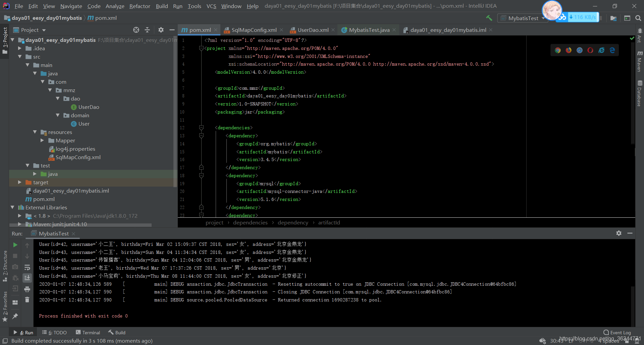Toggle soft-wrap in Run console
The image size is (644, 345).
(x=27, y=267)
